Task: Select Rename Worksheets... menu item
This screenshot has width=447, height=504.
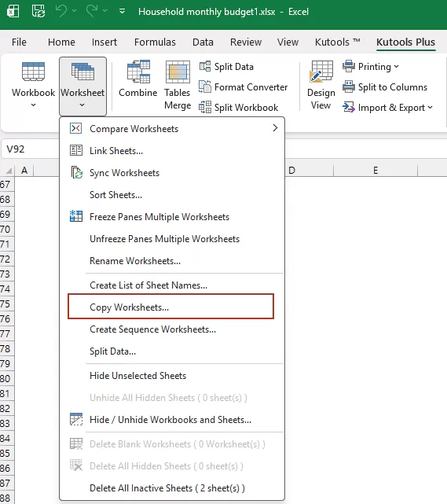Action: point(172,261)
